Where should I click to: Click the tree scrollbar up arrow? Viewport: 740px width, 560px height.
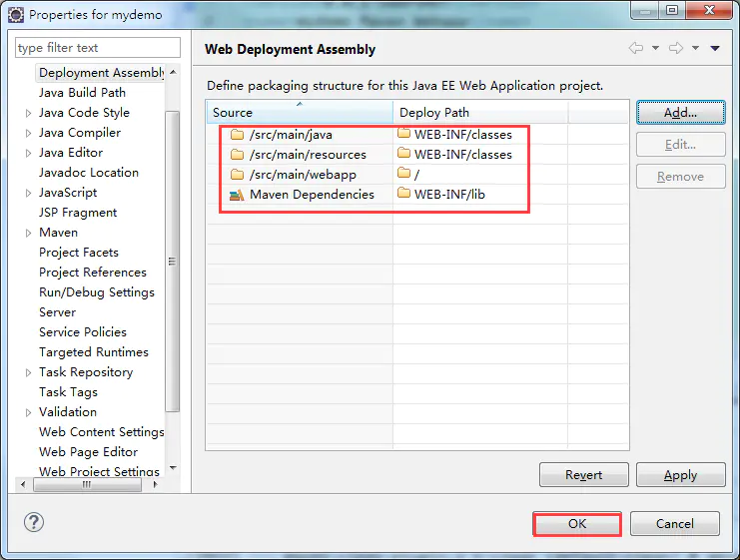pyautogui.click(x=173, y=72)
